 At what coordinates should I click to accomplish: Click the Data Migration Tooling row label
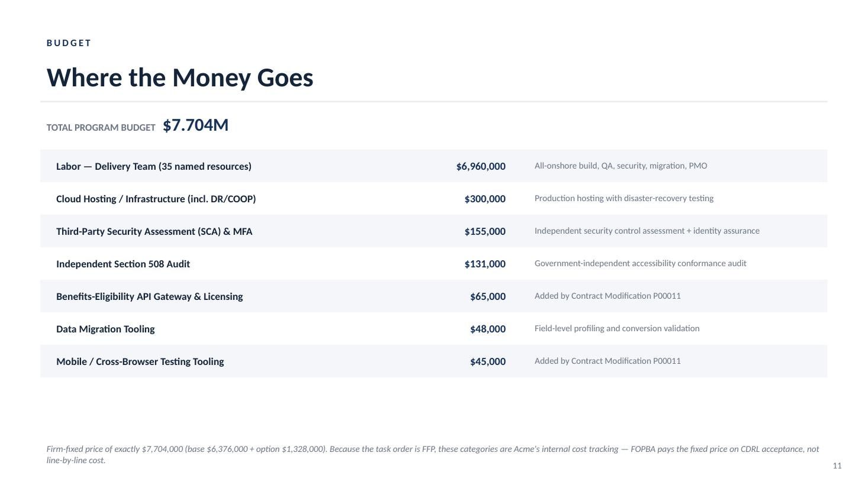point(105,329)
